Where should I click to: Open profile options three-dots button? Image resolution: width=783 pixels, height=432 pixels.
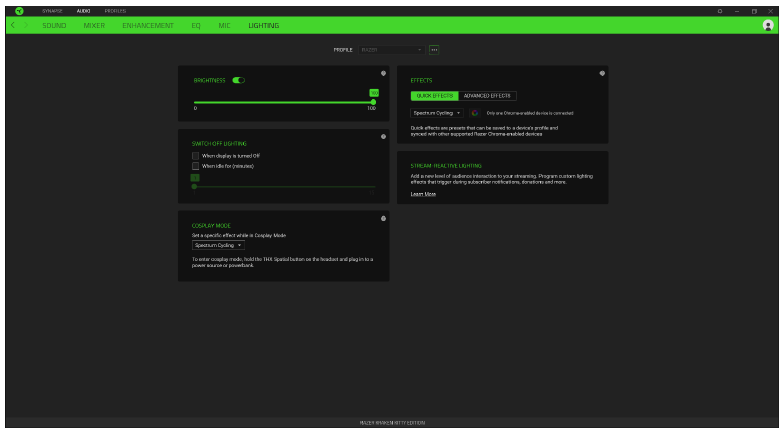point(434,50)
